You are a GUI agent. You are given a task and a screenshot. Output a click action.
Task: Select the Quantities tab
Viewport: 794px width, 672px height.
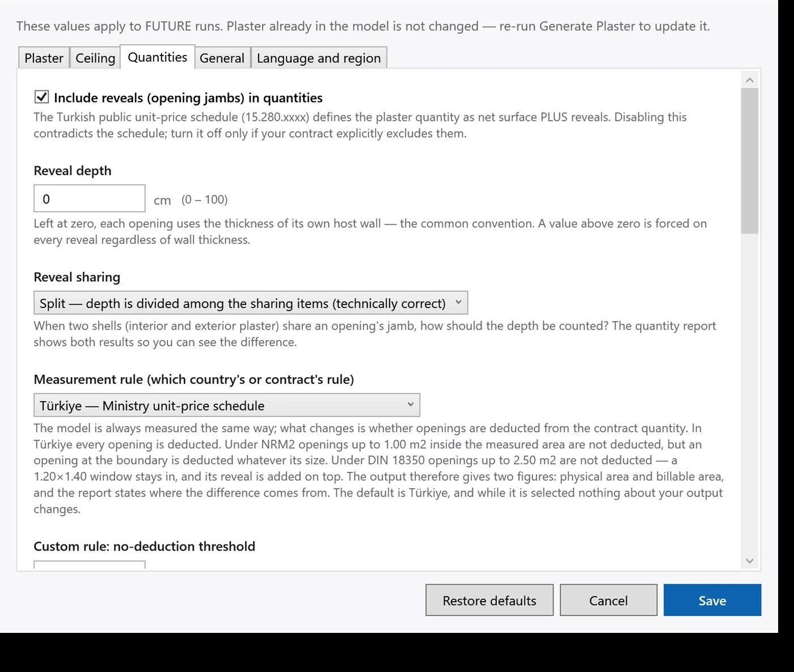pos(158,57)
